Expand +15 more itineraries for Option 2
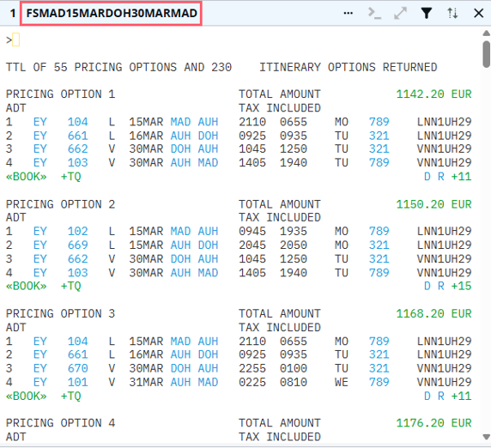The height and width of the screenshot is (448, 491). click(x=461, y=286)
